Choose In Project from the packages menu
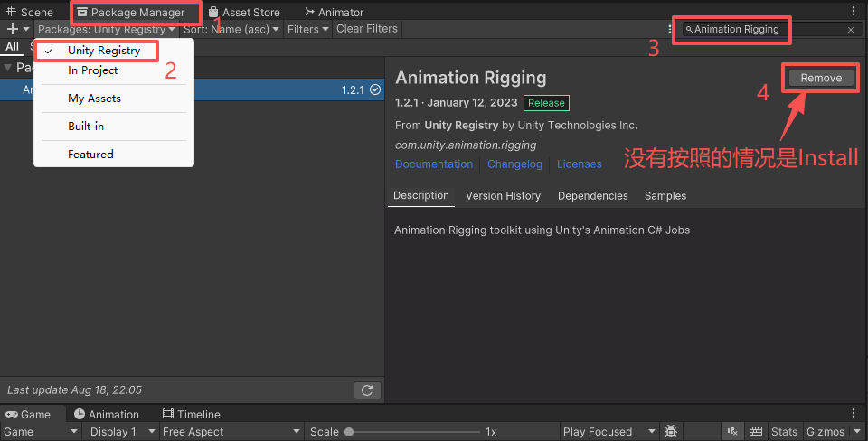Image resolution: width=868 pixels, height=441 pixels. click(x=93, y=70)
